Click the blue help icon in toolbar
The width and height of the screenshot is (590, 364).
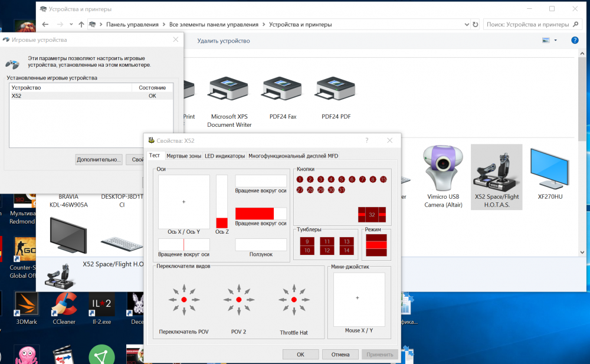(575, 41)
